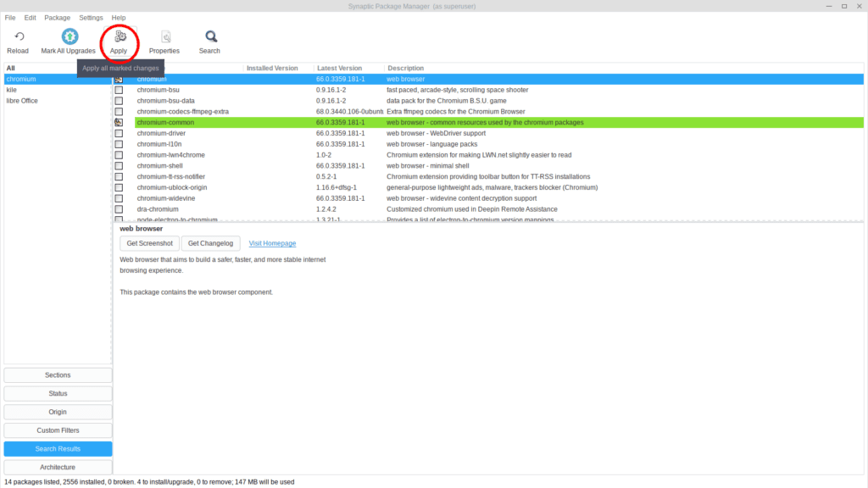Open the Help menu
This screenshot has height=488, width=868.
pos(119,18)
